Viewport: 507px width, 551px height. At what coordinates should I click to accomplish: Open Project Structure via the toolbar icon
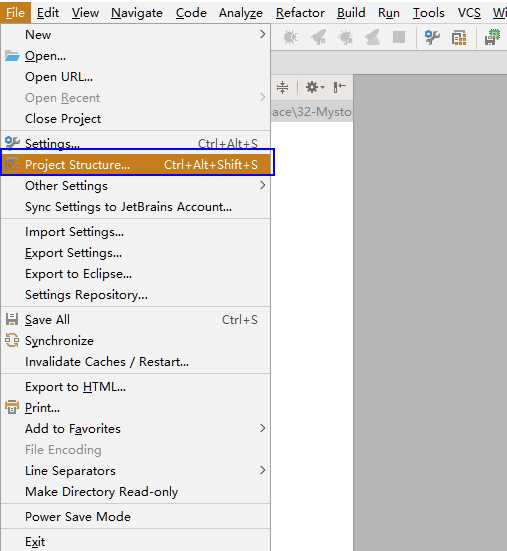[459, 38]
